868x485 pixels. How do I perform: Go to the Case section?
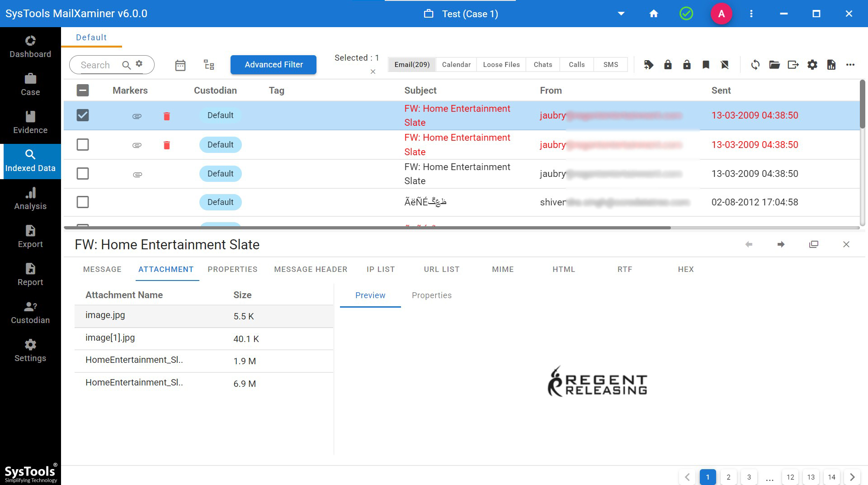click(x=30, y=85)
